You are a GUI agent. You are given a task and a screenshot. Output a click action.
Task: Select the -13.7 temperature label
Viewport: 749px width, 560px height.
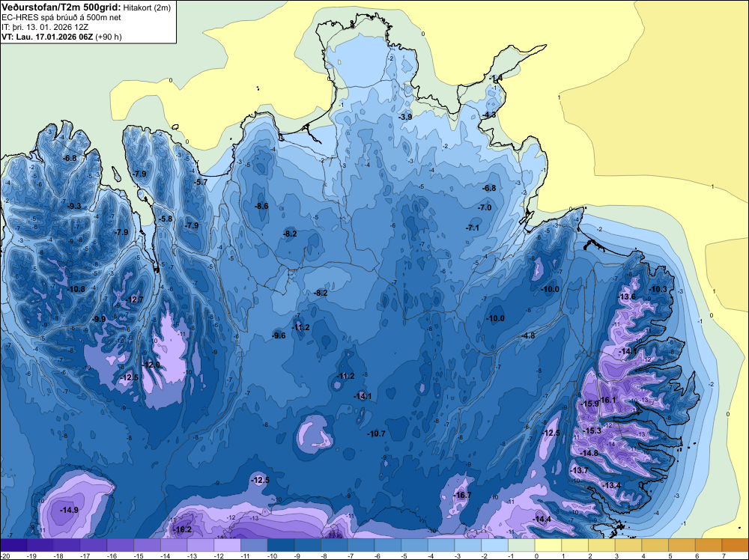[x=579, y=470]
